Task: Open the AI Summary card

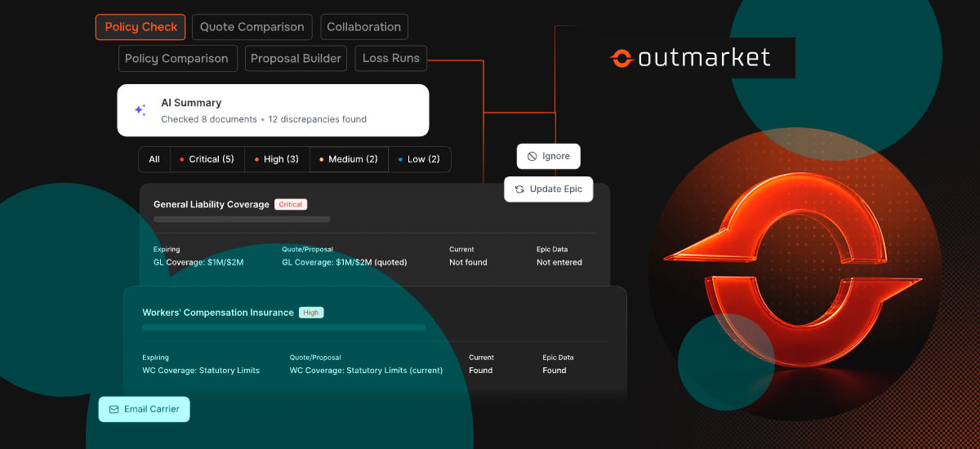Action: click(273, 110)
